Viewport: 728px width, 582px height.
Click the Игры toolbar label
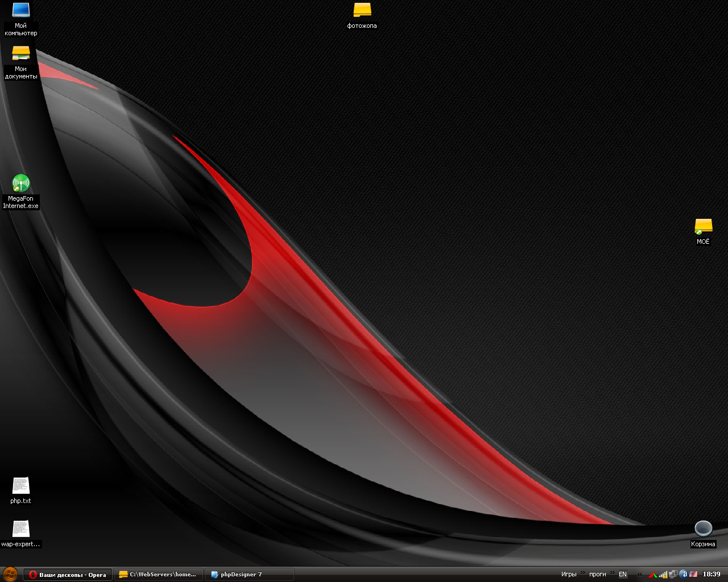click(x=569, y=575)
